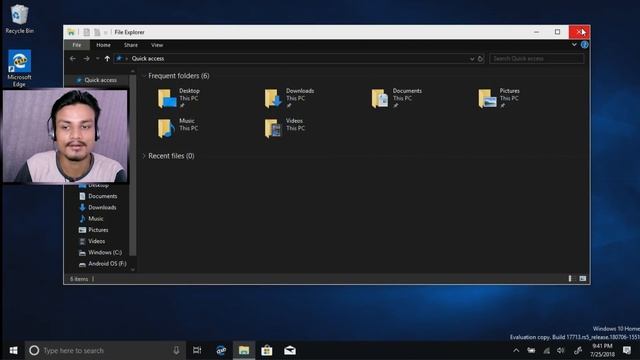Minimize the File Explorer window
Image resolution: width=640 pixels, height=360 pixels.
coord(536,32)
